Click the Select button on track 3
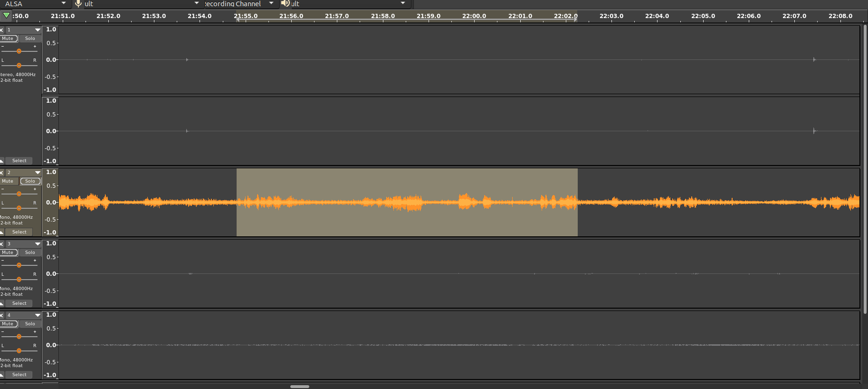 [x=19, y=303]
